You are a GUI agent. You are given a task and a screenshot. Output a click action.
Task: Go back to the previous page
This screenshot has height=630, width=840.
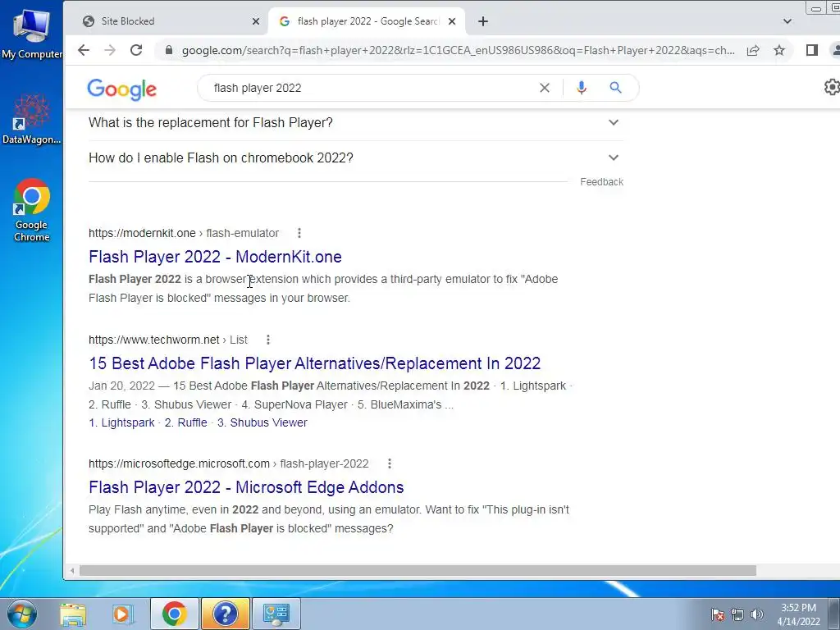[84, 50]
